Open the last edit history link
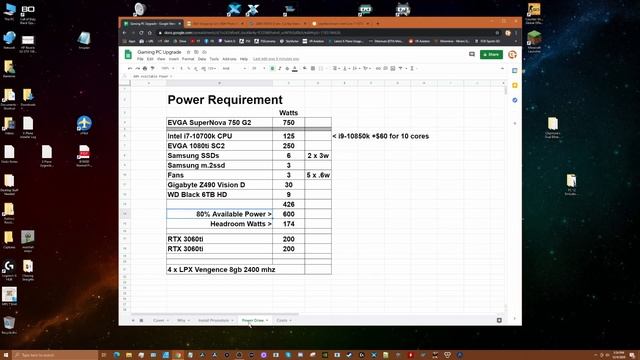Screen dimensions: 640x360 (x=276, y=59)
